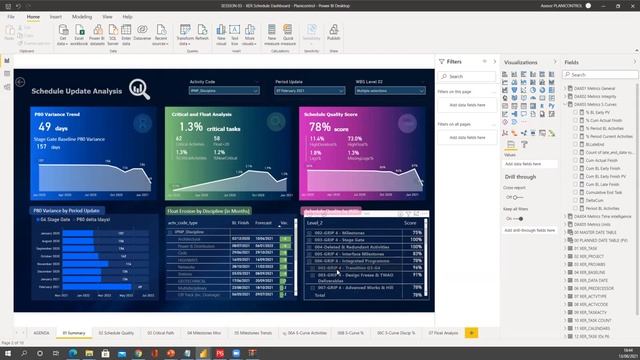
Task: Insert a New visual
Action: pyautogui.click(x=221, y=34)
